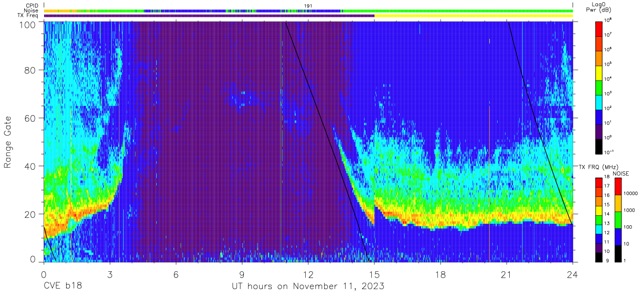Click the cyan segment of the Lag0 Pwr colorbar
The width and height of the screenshot is (644, 297).
(x=599, y=102)
